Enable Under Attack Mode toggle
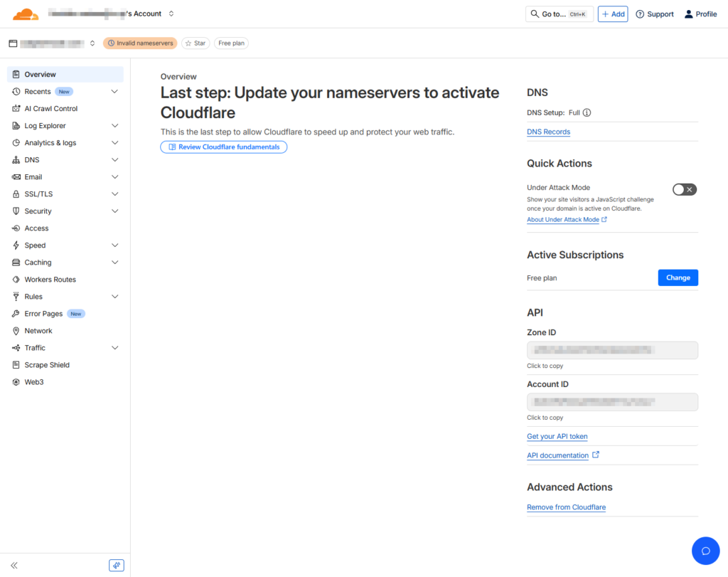 pyautogui.click(x=685, y=189)
